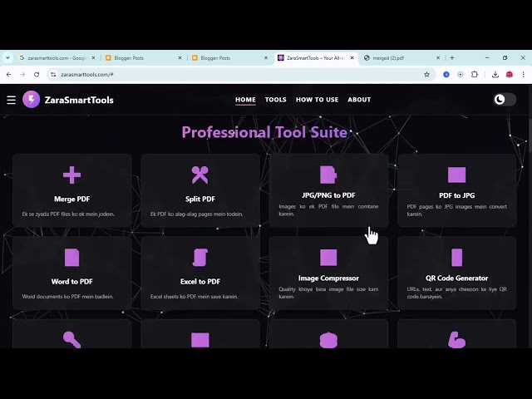Click the blue extension icon in toolbar
532x399 pixels.
point(446,74)
